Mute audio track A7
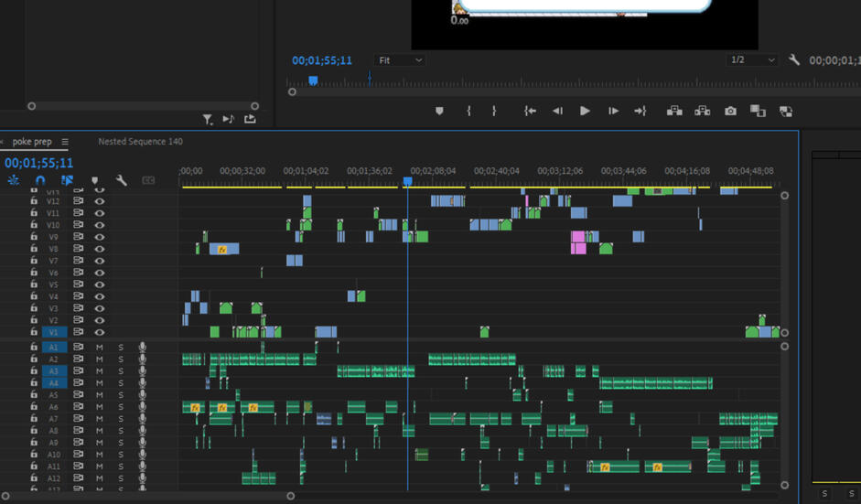Viewport: 861px width, 504px height. pyautogui.click(x=100, y=419)
